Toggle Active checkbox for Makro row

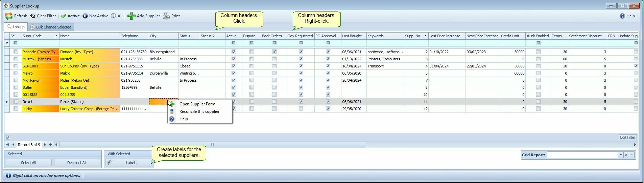click(234, 73)
